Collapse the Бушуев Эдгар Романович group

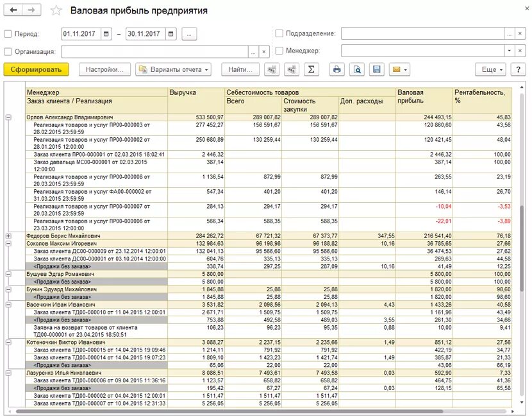[8, 274]
